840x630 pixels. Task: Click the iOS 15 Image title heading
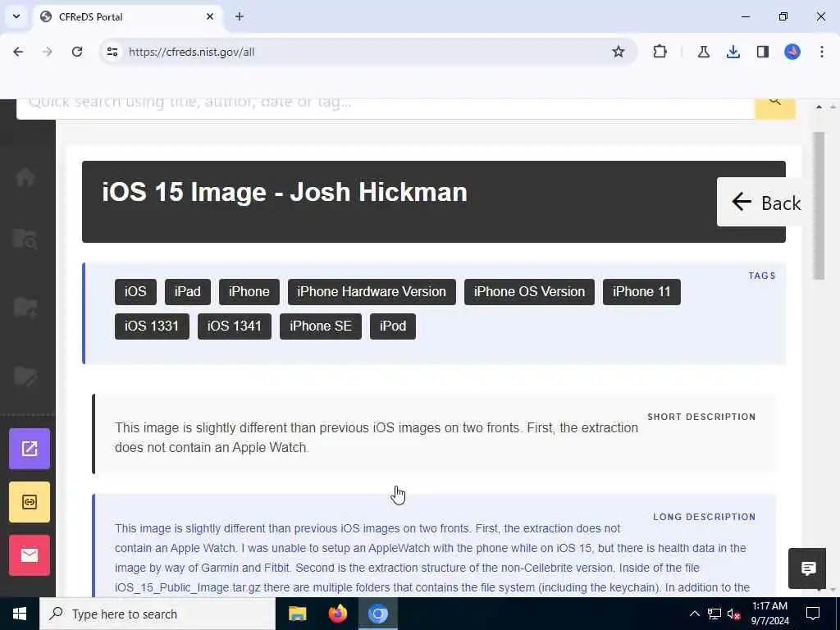coord(285,192)
